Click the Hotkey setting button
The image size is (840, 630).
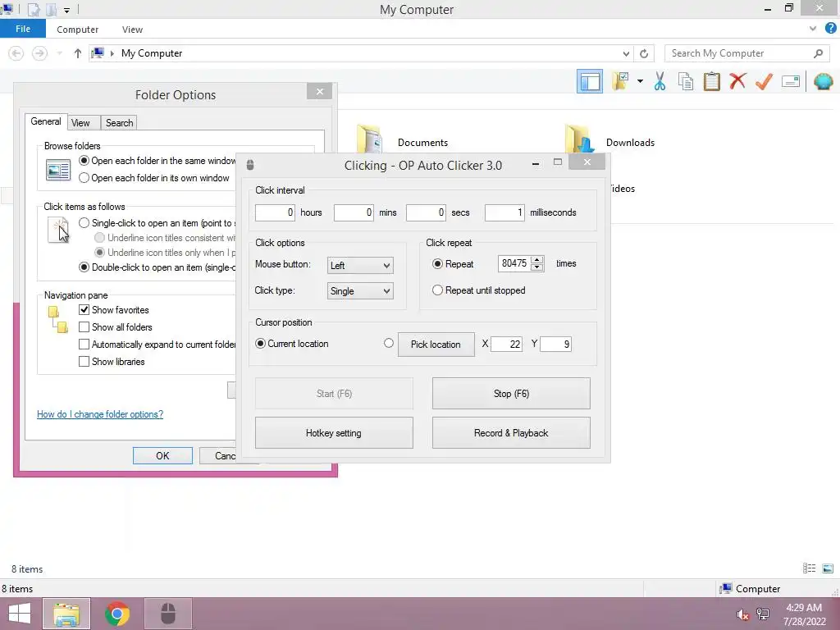click(x=334, y=433)
